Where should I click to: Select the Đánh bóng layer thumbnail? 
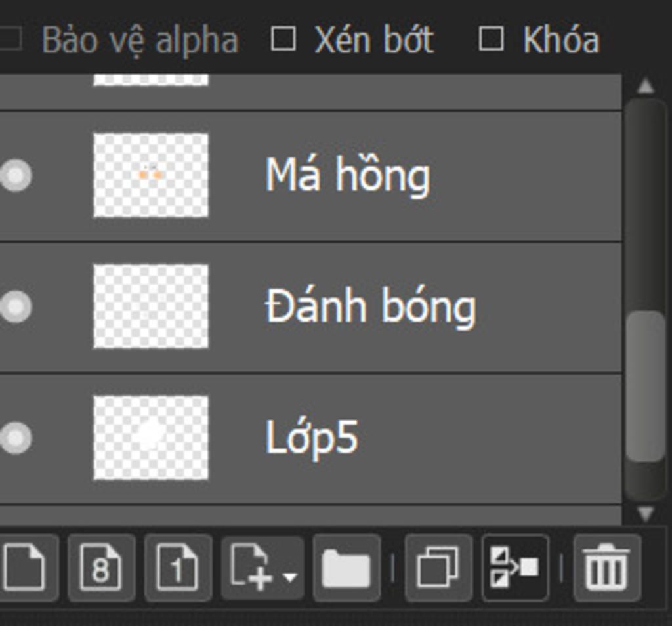151,306
